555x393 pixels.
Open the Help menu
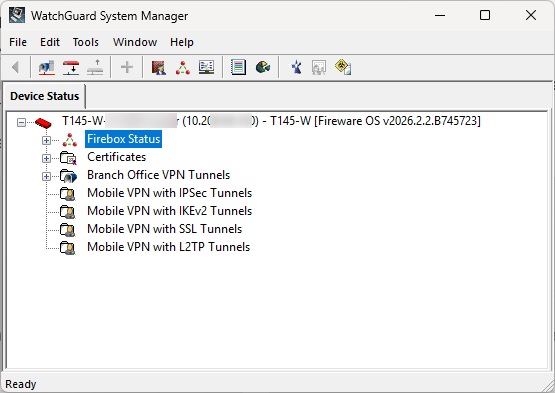(x=182, y=42)
